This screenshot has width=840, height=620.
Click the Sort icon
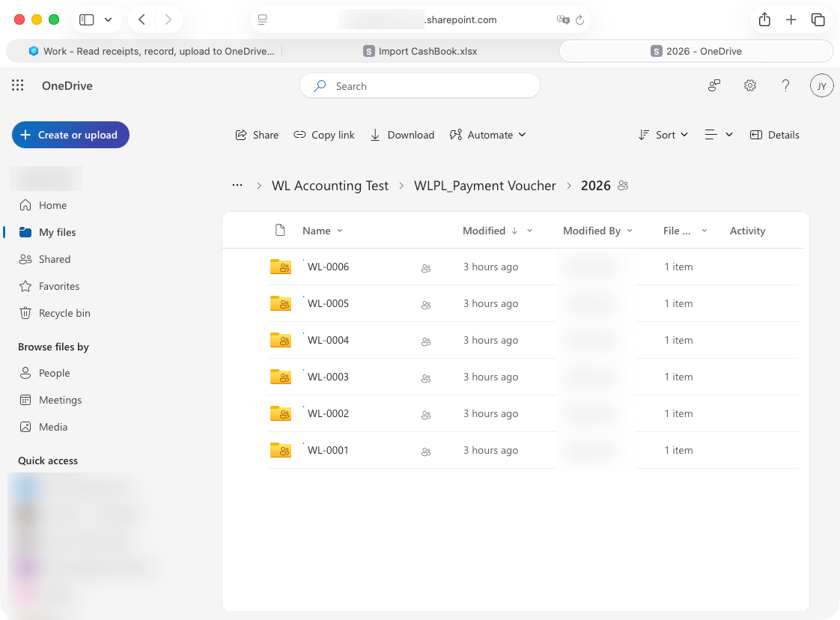tap(644, 135)
